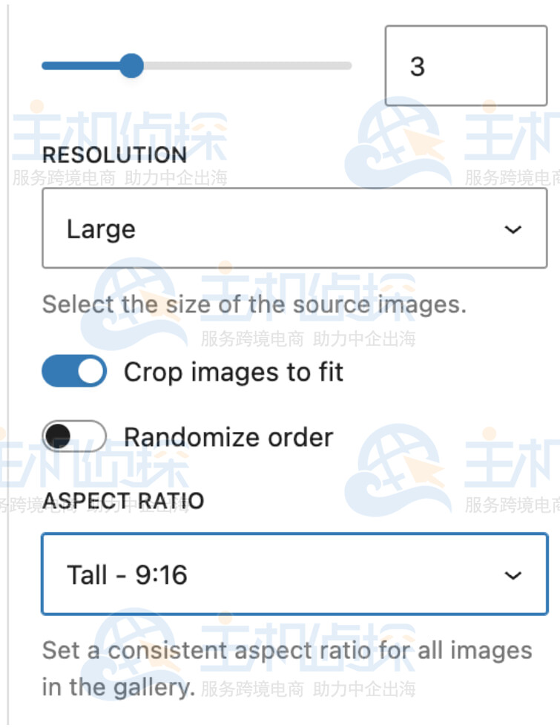Screen dimensions: 560x728
Task: Click the "Crop images to fit" label text
Action: (x=234, y=372)
